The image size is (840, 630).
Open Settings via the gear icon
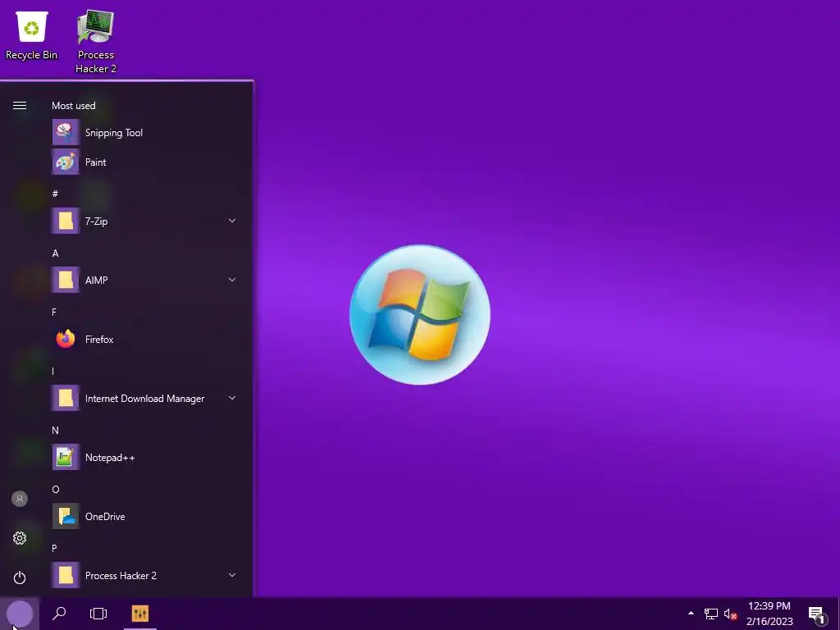coord(20,538)
